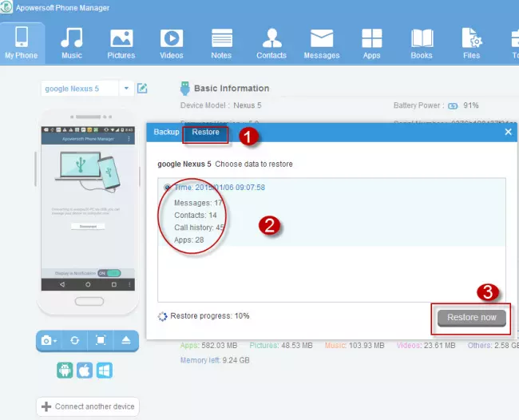Image resolution: width=519 pixels, height=420 pixels.
Task: Switch to the Restore tab
Action: pyautogui.click(x=205, y=132)
